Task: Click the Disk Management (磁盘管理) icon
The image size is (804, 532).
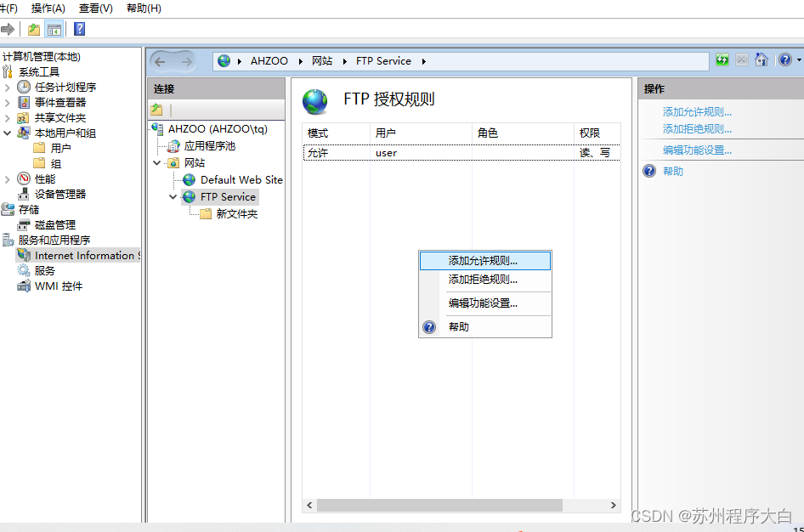Action: pos(24,224)
